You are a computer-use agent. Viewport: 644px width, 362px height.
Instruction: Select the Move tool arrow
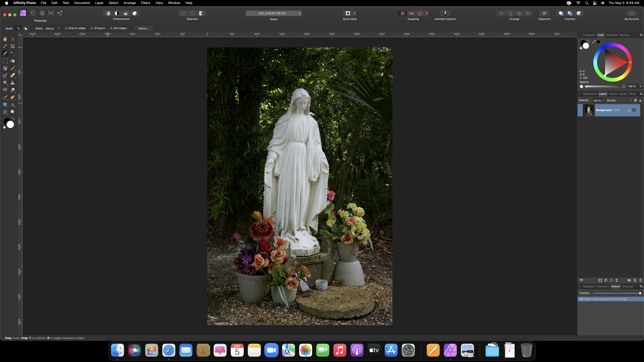coord(12,39)
